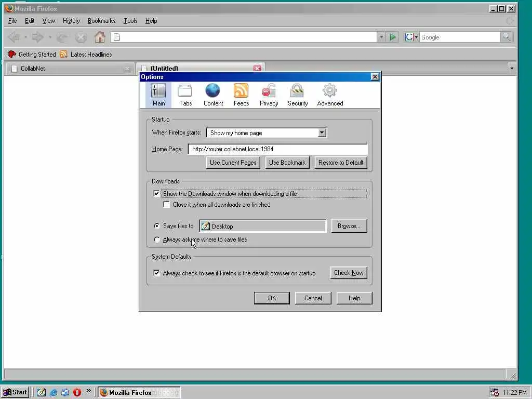Click the Check Now button
The image size is (532, 399).
349,273
